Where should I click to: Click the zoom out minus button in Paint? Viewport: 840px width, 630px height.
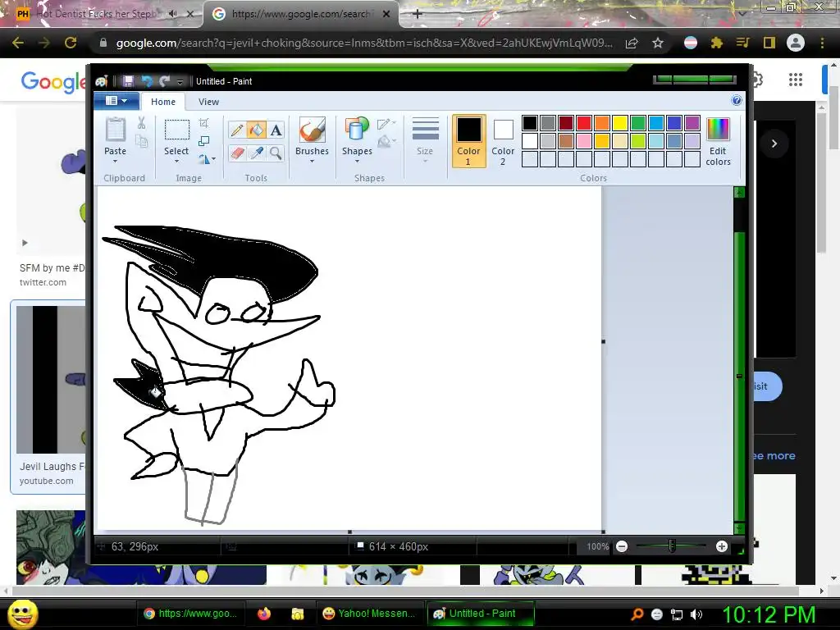point(622,546)
